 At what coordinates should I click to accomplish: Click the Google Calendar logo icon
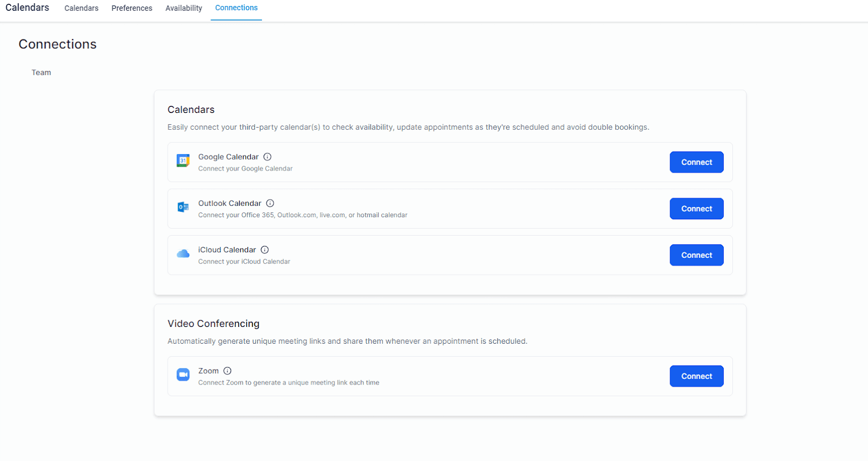coord(183,161)
